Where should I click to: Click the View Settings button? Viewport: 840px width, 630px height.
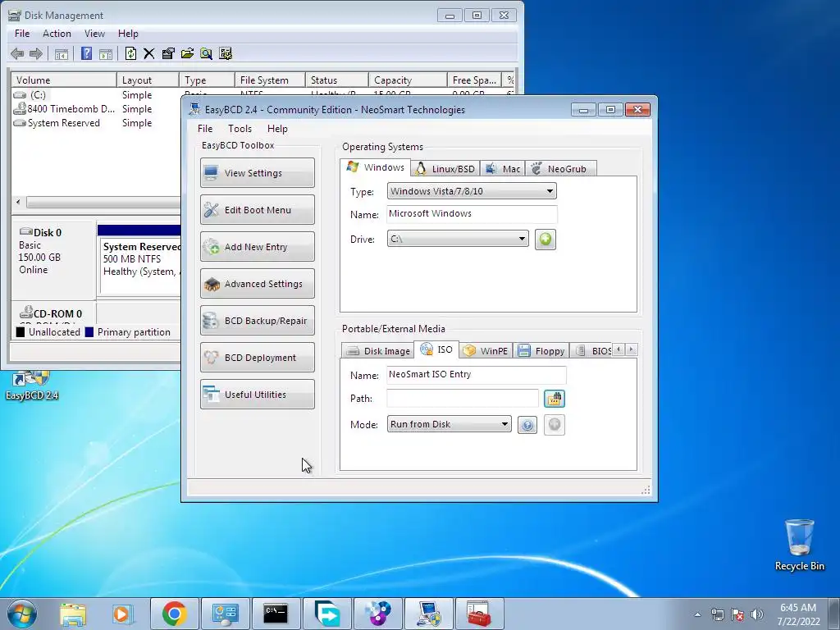(x=258, y=172)
